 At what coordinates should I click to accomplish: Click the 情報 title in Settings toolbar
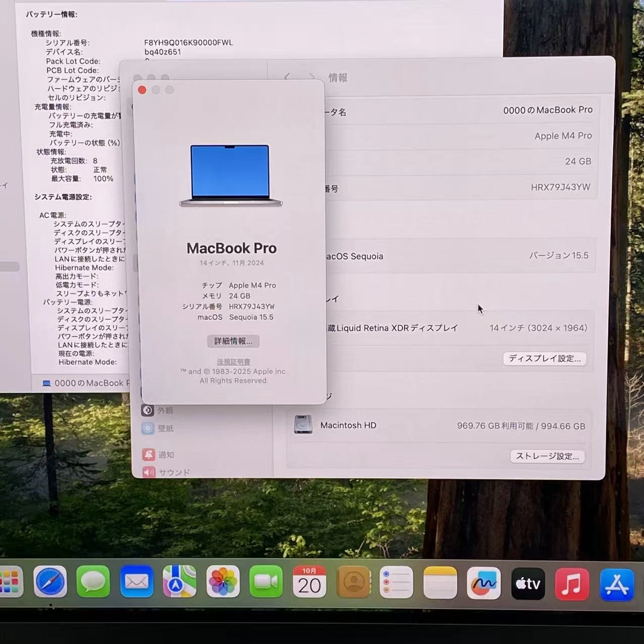338,78
